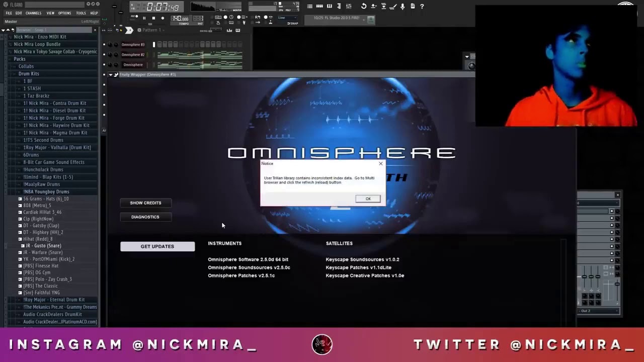Expand the Packs folder

(20, 59)
